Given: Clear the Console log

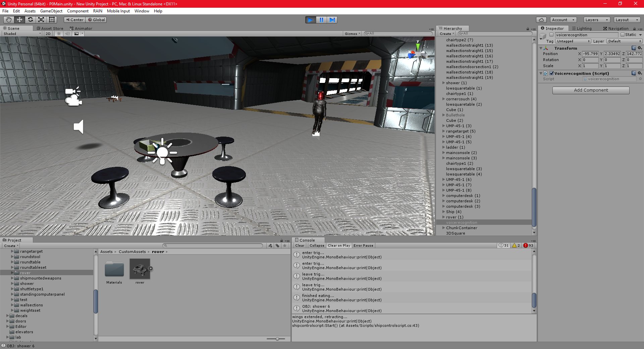Looking at the screenshot, I should point(300,246).
